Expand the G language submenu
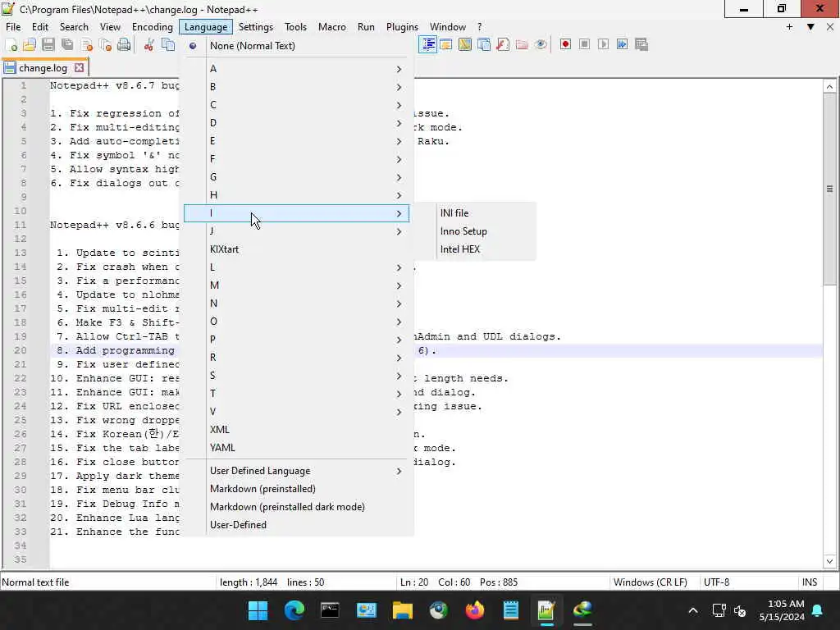The width and height of the screenshot is (840, 630). (296, 177)
